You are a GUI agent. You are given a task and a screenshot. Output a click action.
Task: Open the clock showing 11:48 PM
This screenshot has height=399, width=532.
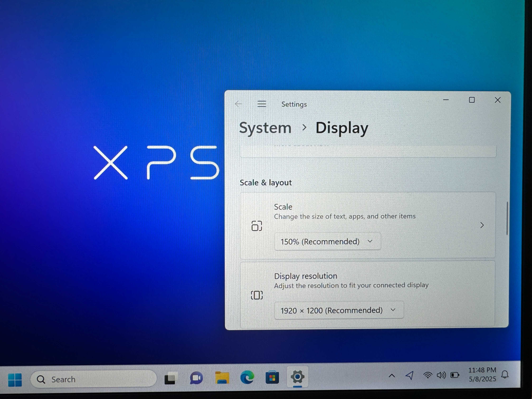click(x=482, y=374)
